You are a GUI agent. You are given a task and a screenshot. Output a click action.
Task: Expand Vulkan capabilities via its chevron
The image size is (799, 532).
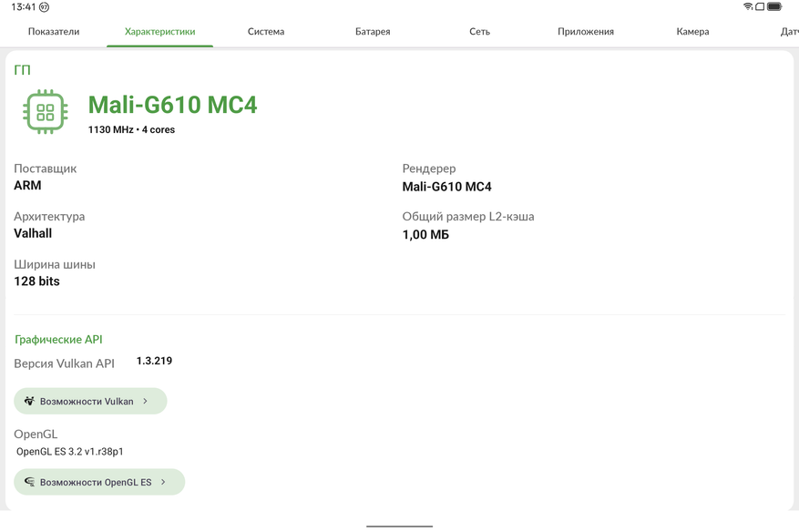click(146, 401)
